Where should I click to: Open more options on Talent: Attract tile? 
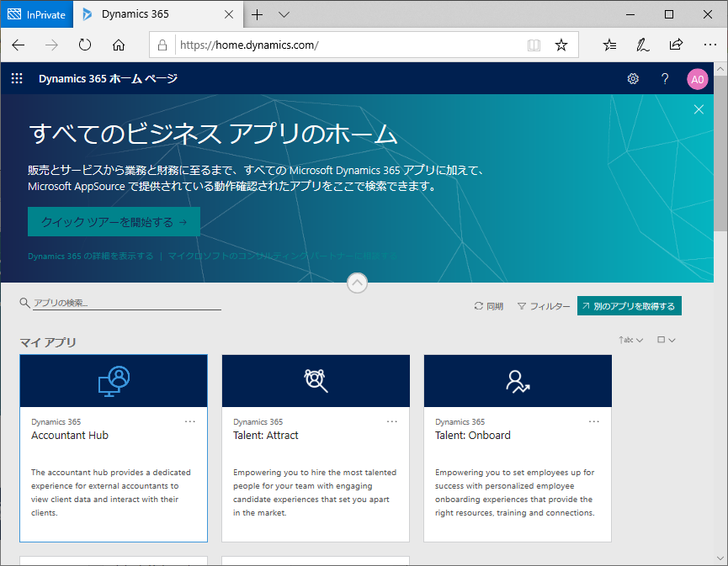point(392,421)
